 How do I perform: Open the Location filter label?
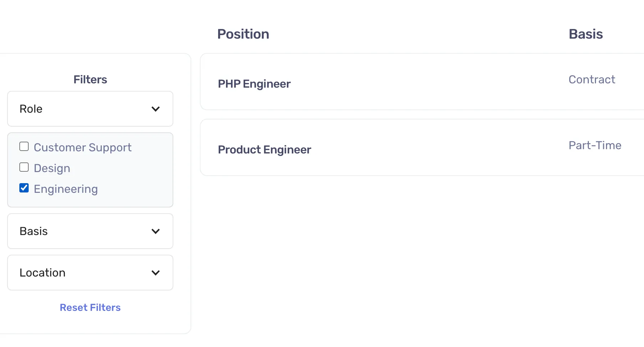coord(43,273)
